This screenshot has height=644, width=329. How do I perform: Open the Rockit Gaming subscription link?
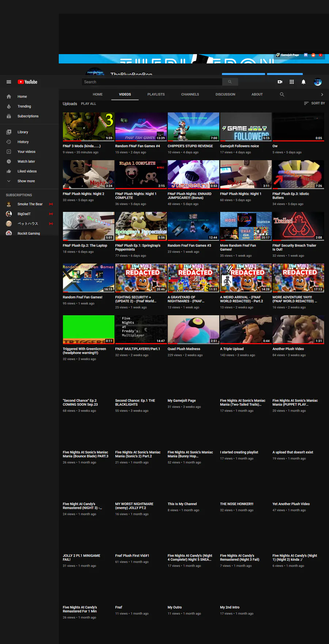pos(29,233)
